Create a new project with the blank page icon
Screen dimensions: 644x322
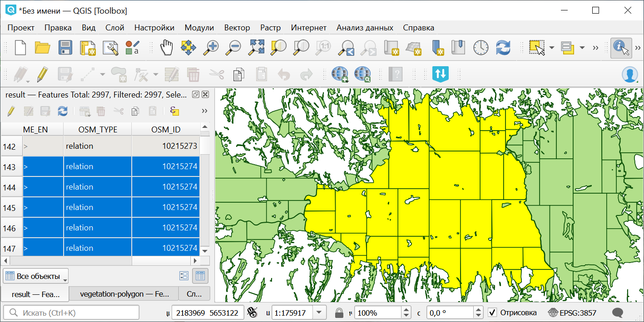[x=20, y=48]
